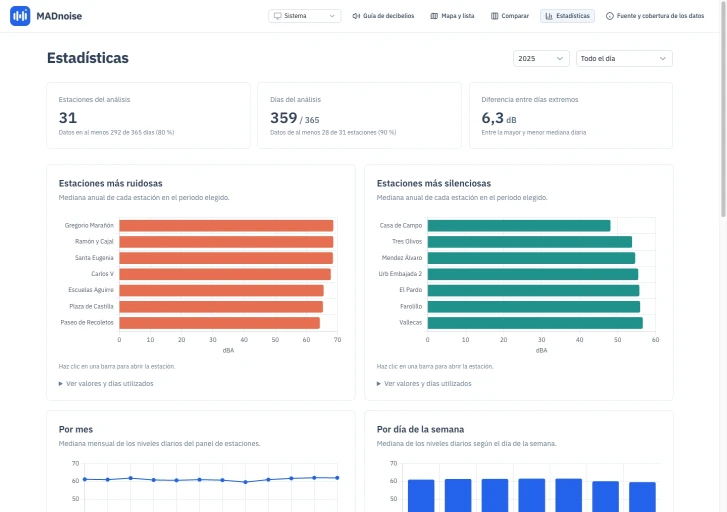Click the Paseo de Recoletos bar
The height and width of the screenshot is (512, 727).
[220, 323]
